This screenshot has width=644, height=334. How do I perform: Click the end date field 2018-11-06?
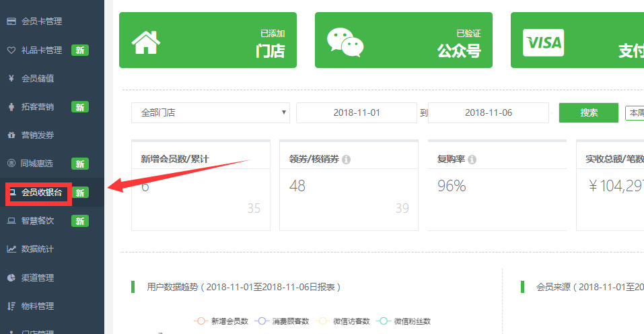pos(489,112)
